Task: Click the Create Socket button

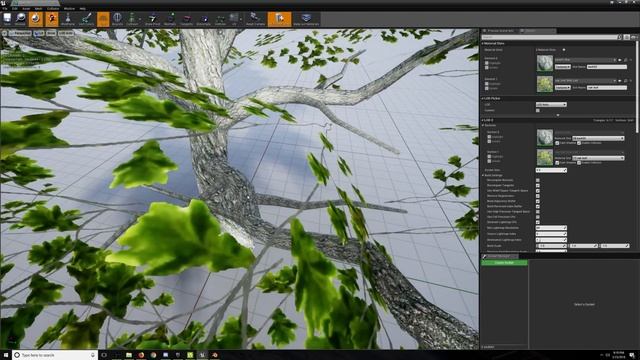Action: [504, 263]
